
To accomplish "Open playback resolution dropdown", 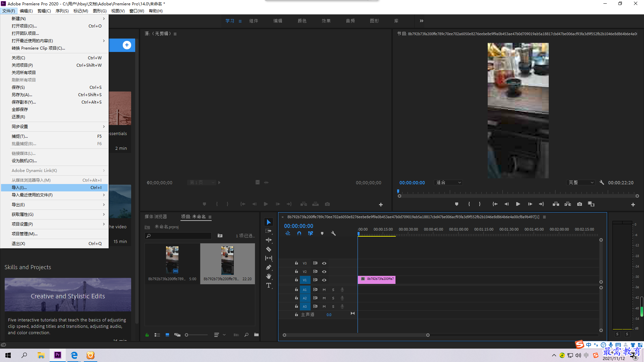I will [x=581, y=183].
